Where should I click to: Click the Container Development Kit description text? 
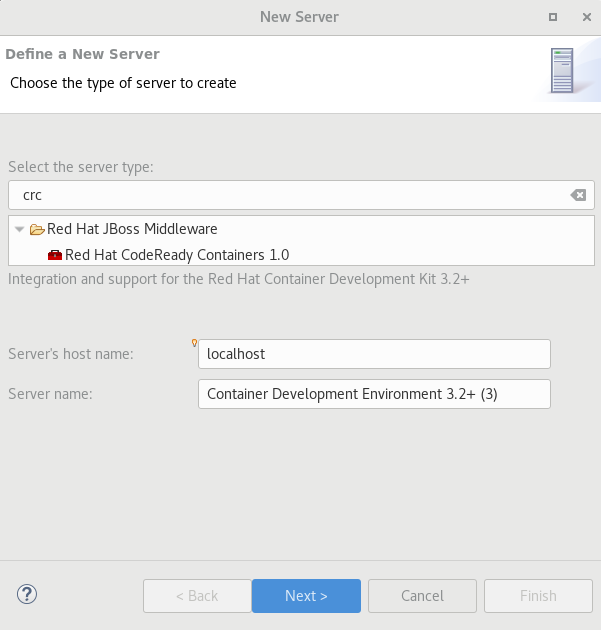coord(238,279)
